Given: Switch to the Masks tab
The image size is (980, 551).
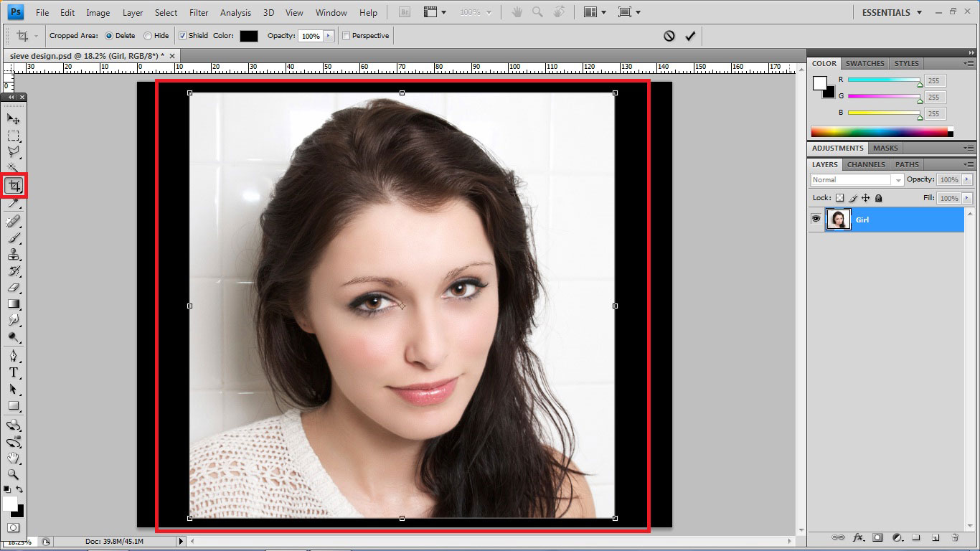Looking at the screenshot, I should [885, 148].
